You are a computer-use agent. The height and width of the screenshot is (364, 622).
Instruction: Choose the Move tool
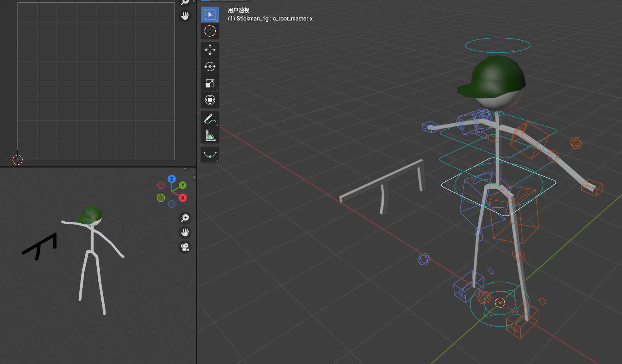[x=210, y=50]
